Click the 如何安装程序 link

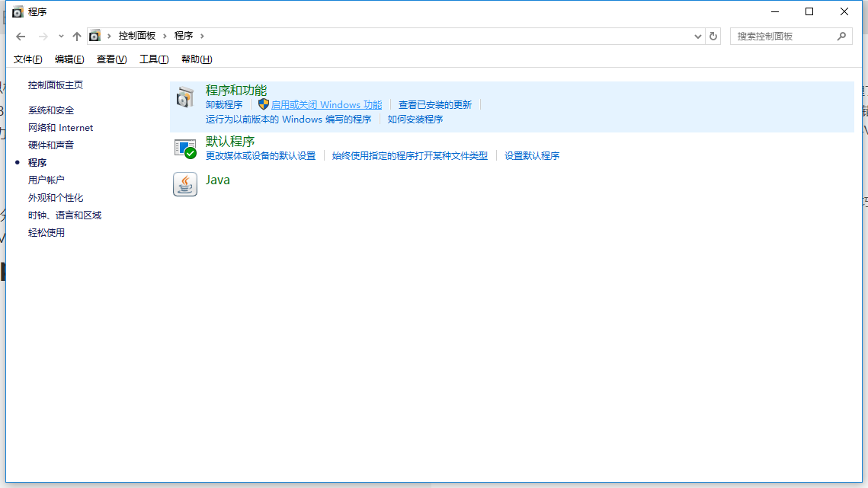click(x=415, y=119)
